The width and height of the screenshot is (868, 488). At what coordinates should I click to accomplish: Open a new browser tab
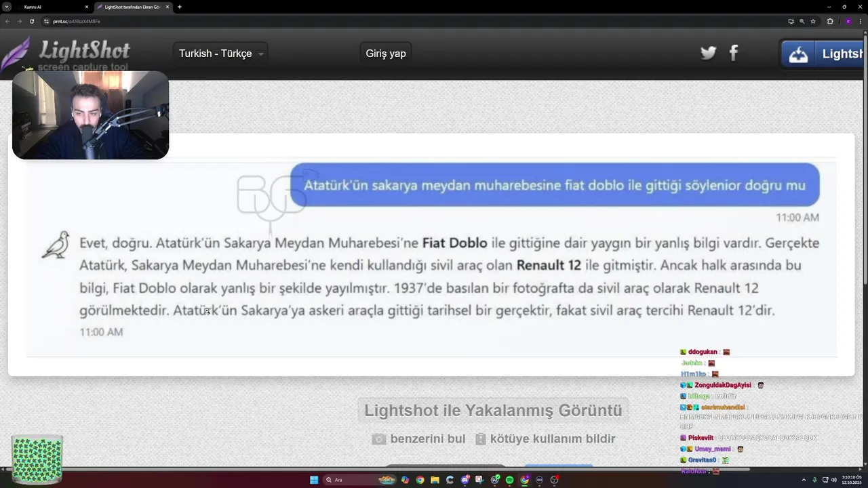[x=180, y=7]
